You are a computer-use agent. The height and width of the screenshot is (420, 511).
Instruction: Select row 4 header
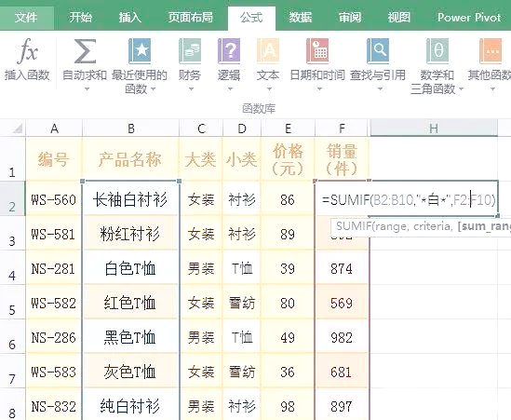pos(12,267)
